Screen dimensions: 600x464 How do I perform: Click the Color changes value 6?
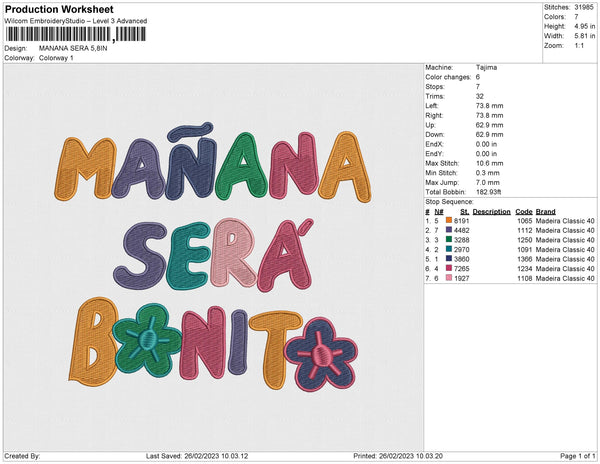point(478,77)
